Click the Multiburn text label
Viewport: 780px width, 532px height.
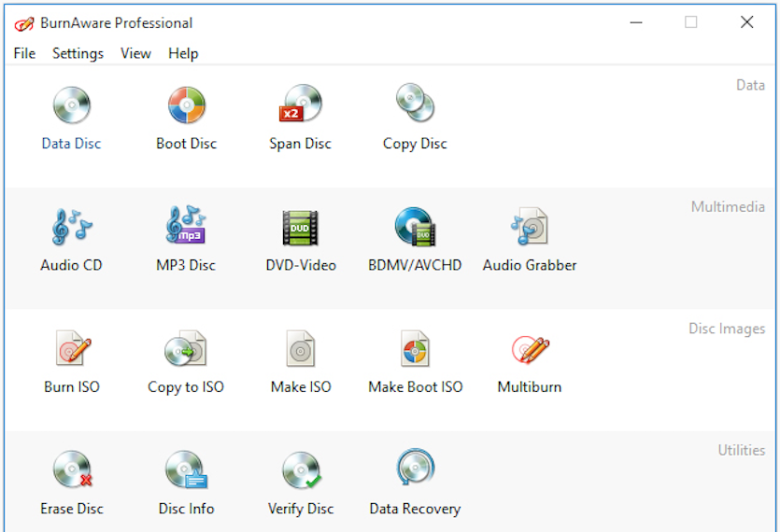530,387
